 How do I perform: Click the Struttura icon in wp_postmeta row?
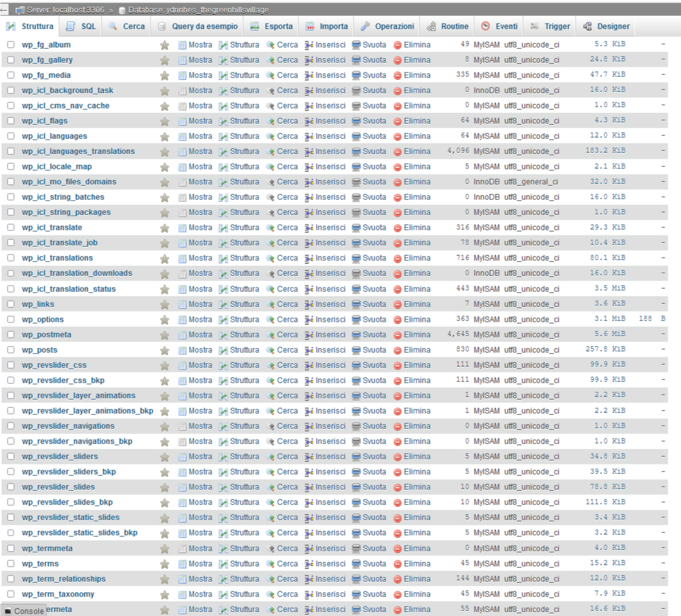[223, 335]
